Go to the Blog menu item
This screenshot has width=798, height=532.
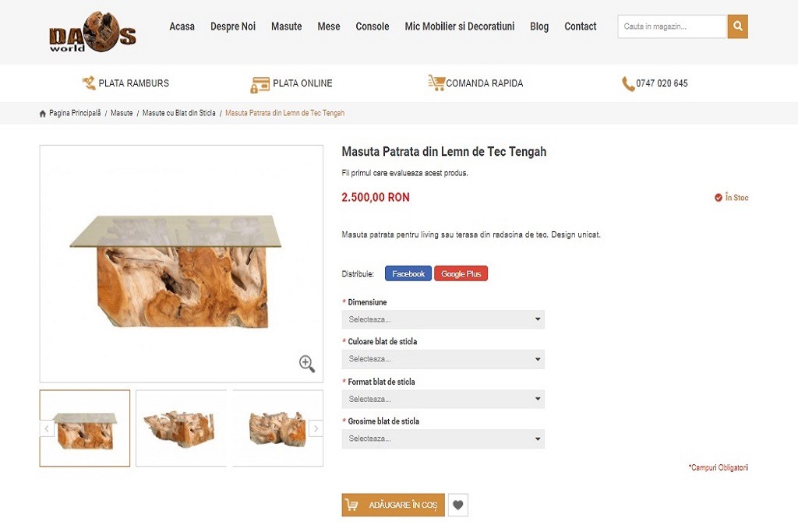tap(539, 26)
